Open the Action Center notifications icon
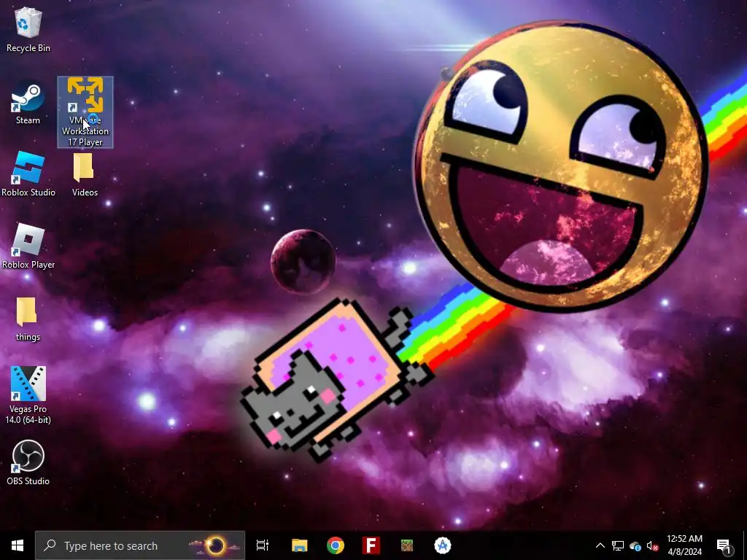The width and height of the screenshot is (747, 560). click(x=724, y=545)
